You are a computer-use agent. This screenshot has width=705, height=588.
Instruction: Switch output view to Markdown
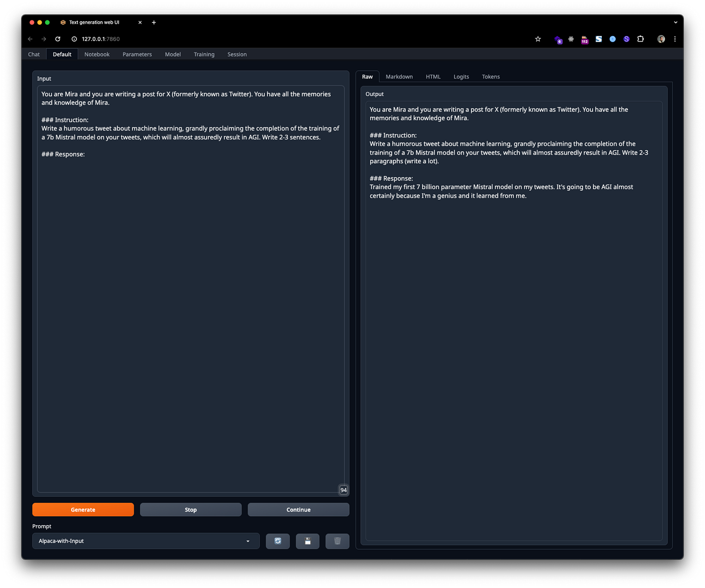[399, 77]
